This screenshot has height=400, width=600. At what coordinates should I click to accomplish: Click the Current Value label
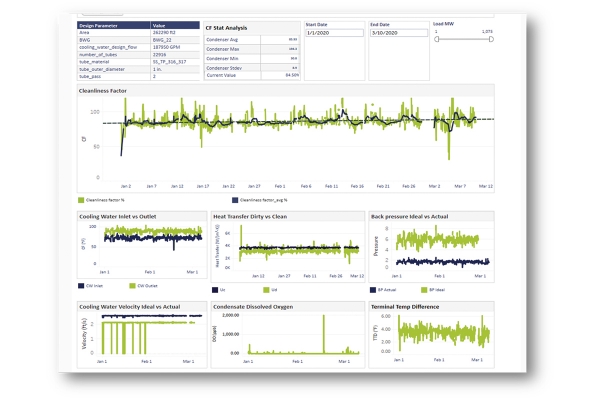click(221, 75)
